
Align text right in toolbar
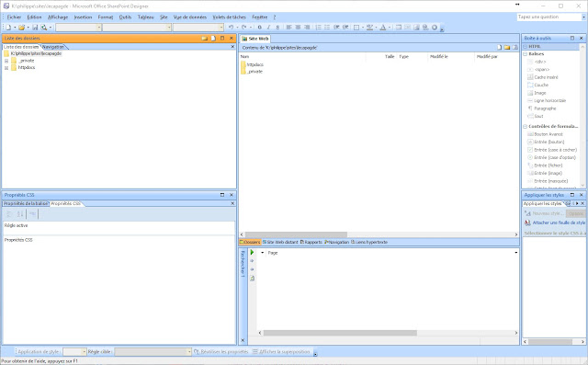coord(307,27)
